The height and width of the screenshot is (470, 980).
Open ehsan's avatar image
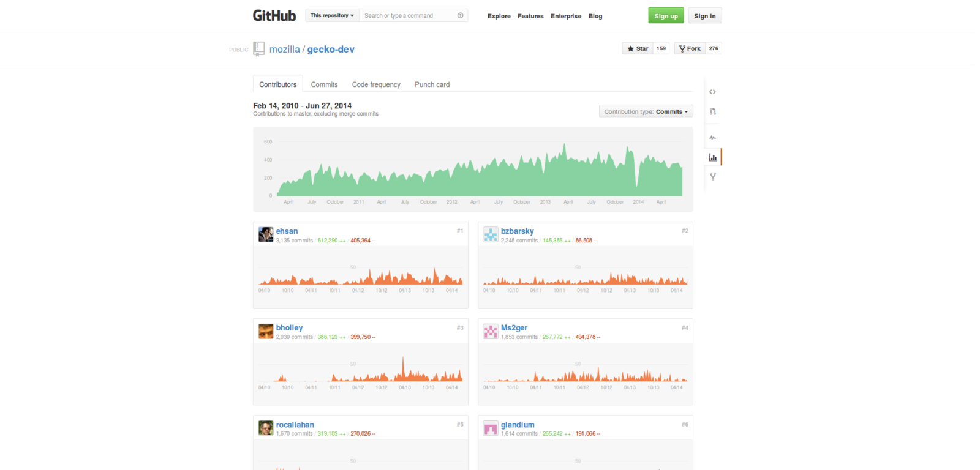click(266, 234)
